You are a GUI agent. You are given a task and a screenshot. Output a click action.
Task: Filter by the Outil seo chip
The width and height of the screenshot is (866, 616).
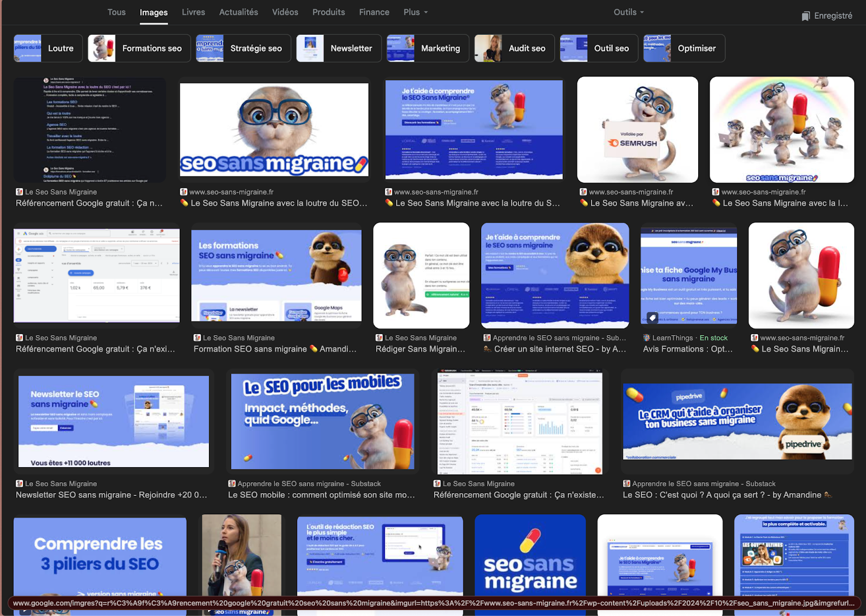(x=599, y=48)
